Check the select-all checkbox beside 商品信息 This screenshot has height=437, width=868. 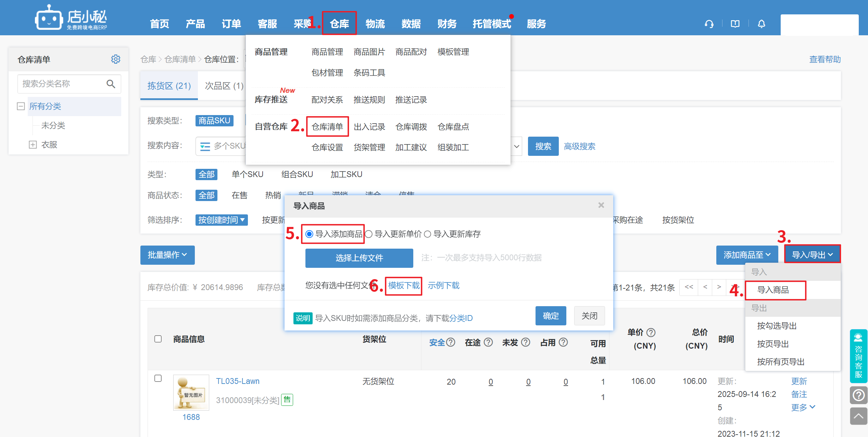[x=158, y=339]
